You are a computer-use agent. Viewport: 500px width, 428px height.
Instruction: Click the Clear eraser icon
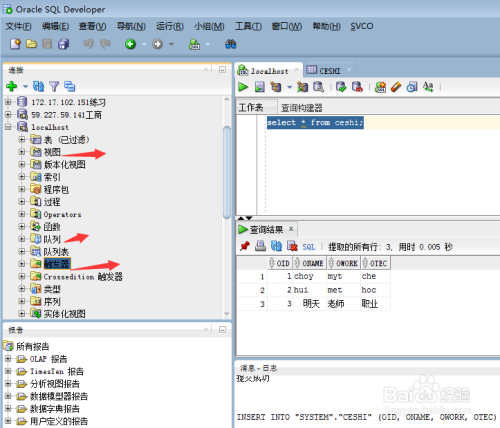396,87
